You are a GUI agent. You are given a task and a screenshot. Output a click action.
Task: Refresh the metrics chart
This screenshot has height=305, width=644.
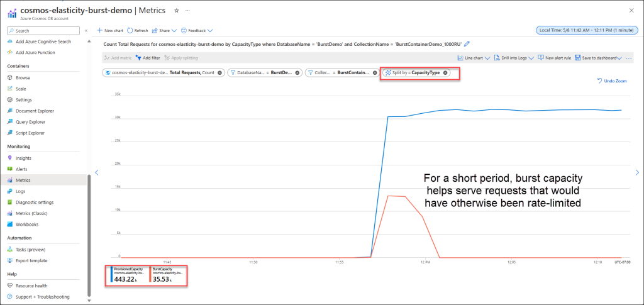tap(138, 31)
